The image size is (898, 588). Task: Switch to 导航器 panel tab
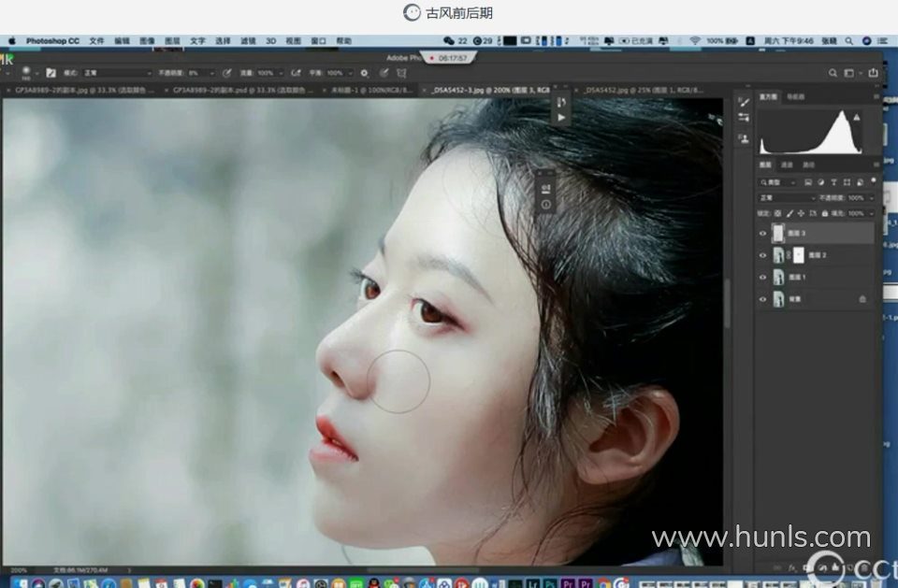point(795,97)
